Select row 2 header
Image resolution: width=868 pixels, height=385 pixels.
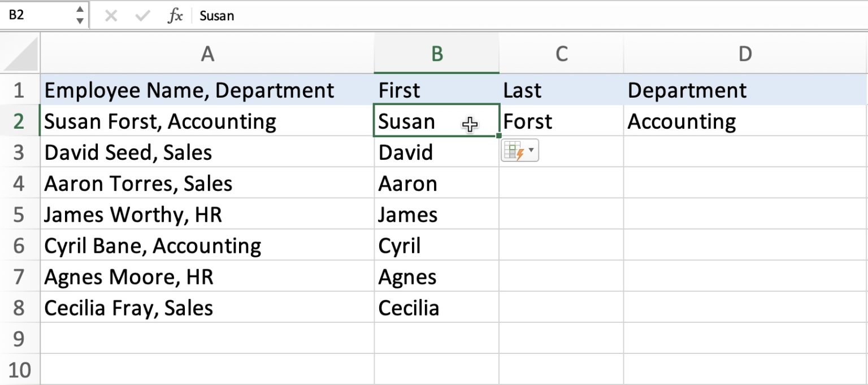coord(20,121)
